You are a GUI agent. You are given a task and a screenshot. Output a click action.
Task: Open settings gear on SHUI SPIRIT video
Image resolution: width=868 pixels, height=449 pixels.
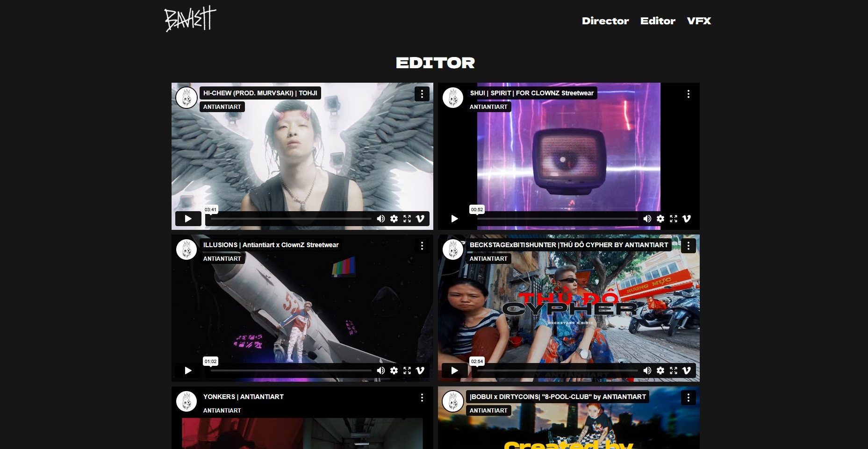point(660,219)
